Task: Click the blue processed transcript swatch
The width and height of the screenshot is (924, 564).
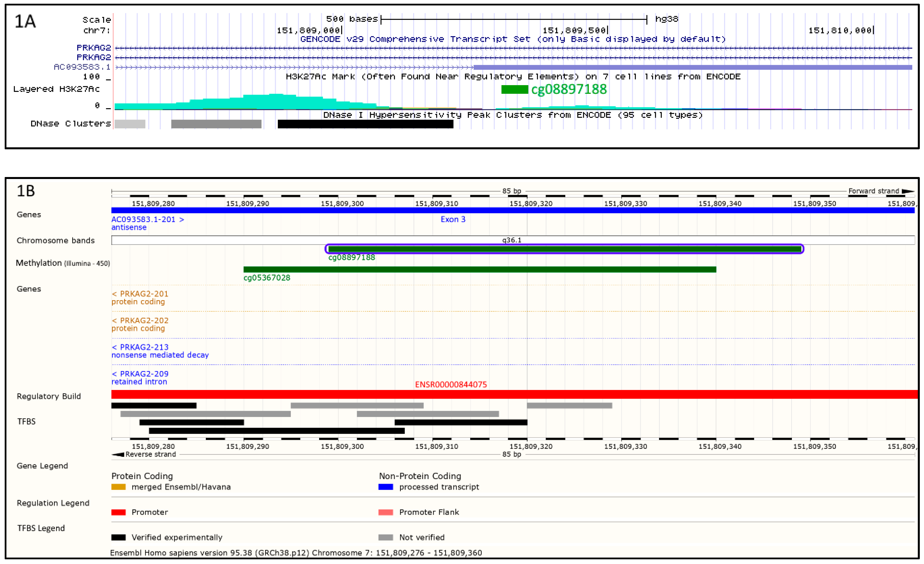Action: coord(385,487)
